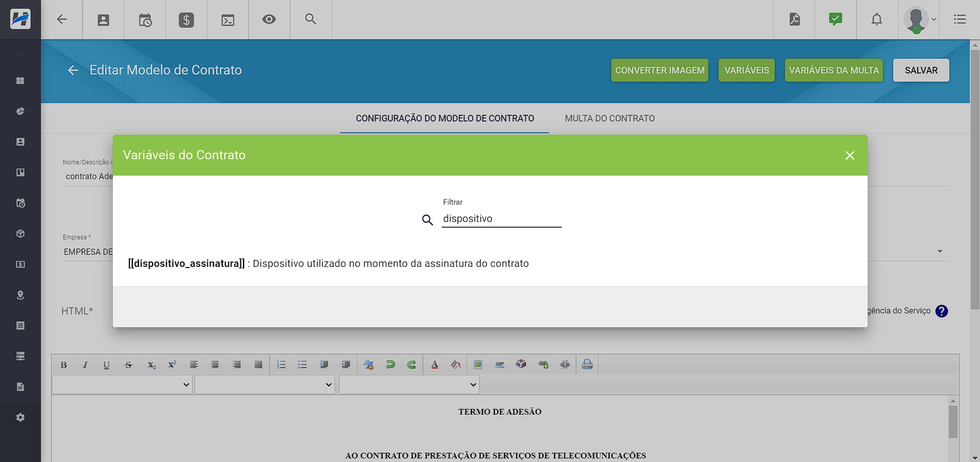Click the remove formatting icon
The width and height of the screenshot is (980, 462).
(369, 364)
